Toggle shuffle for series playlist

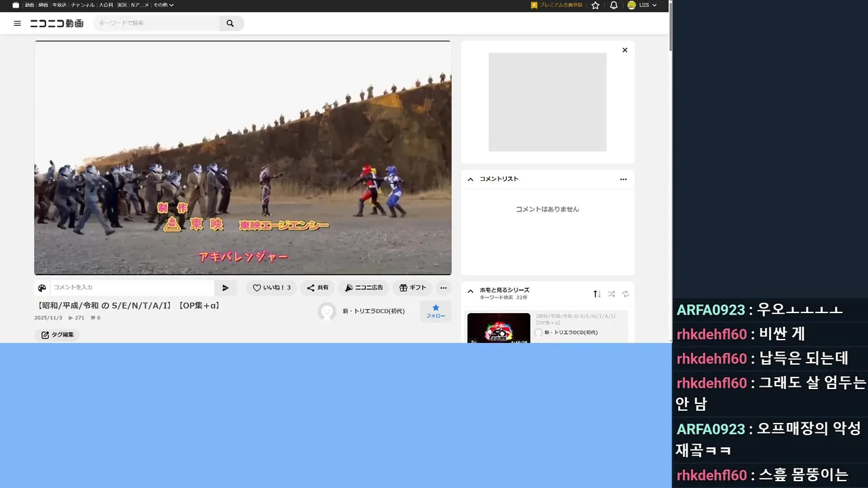[611, 293]
